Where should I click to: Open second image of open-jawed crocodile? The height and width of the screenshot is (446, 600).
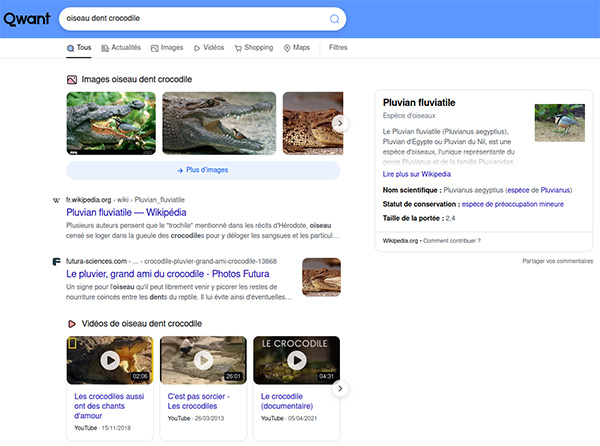(x=219, y=123)
